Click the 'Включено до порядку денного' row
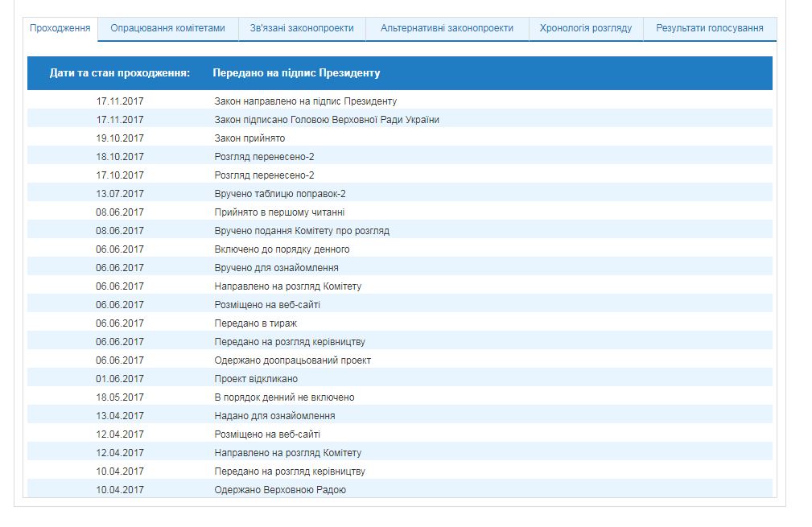 [x=282, y=249]
